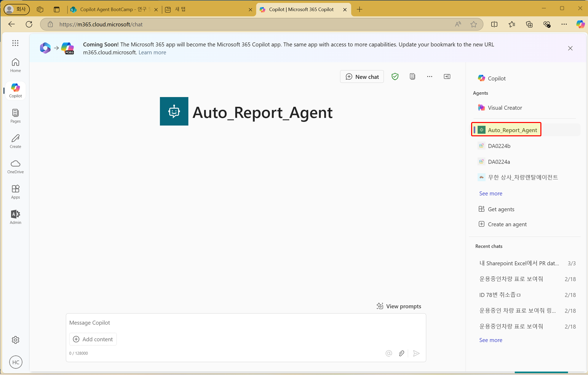Click Get agents
Image resolution: width=588 pixels, height=375 pixels.
(496, 209)
